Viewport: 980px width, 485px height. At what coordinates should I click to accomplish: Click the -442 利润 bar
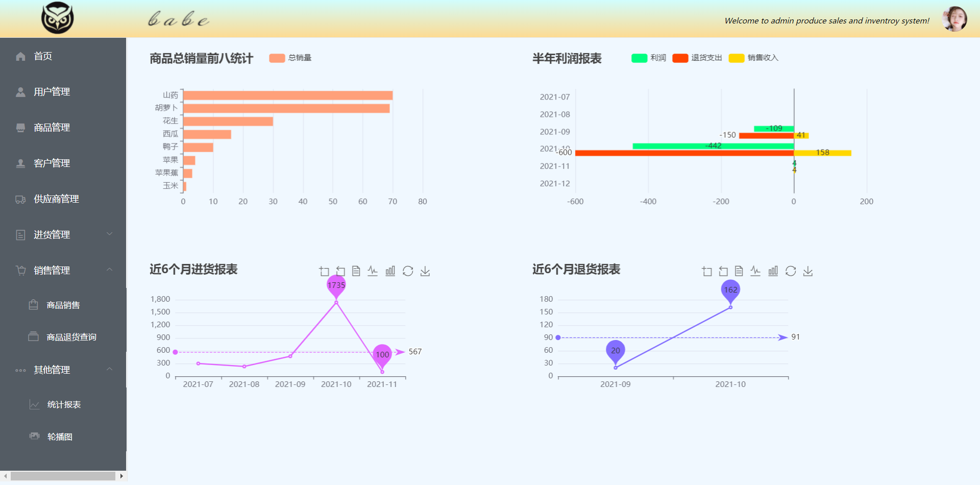pyautogui.click(x=714, y=146)
